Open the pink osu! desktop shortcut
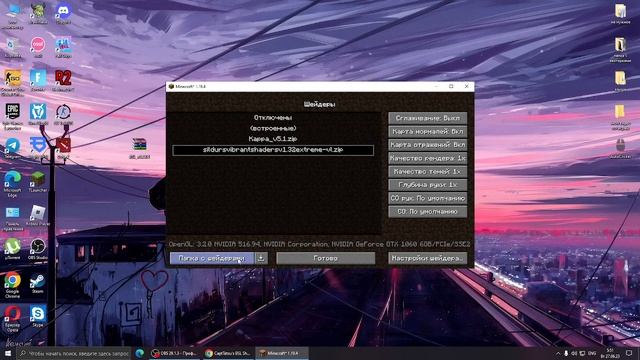Image resolution: width=640 pixels, height=360 pixels. click(x=38, y=46)
